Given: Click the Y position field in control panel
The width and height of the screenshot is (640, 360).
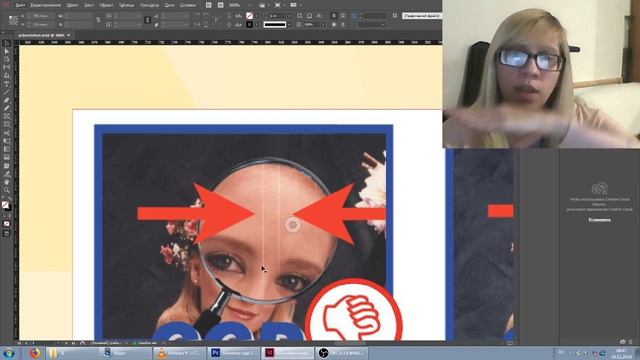Looking at the screenshot, I should 40,24.
